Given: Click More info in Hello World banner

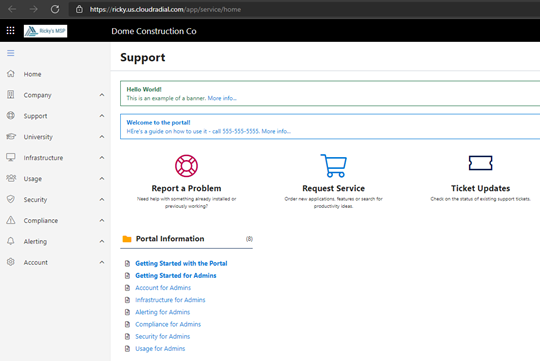Looking at the screenshot, I should 222,98.
